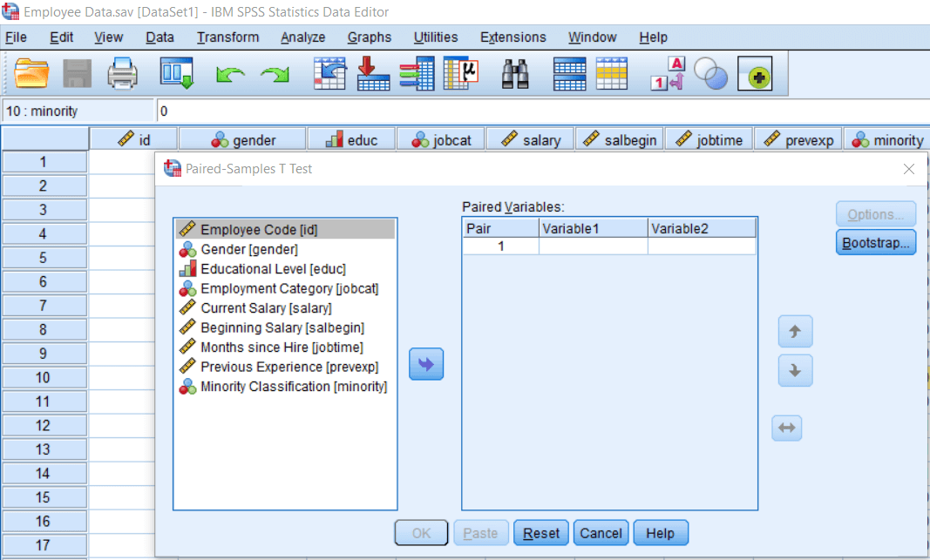Screen dimensions: 930x560
Task: Click Split File toolbar icon
Action: [569, 73]
